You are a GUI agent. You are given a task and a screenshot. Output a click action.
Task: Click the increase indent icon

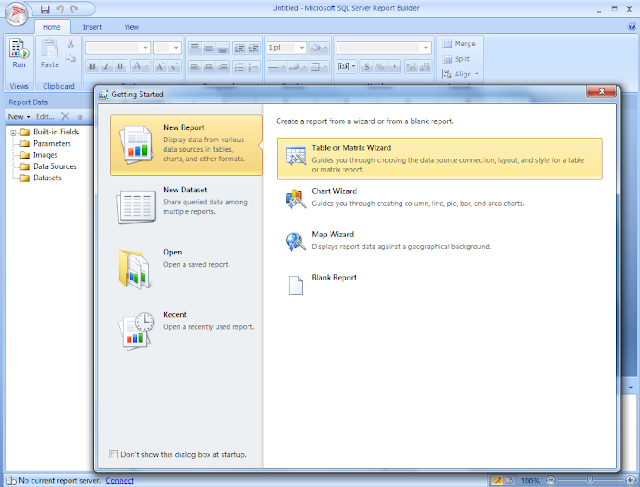click(x=253, y=48)
